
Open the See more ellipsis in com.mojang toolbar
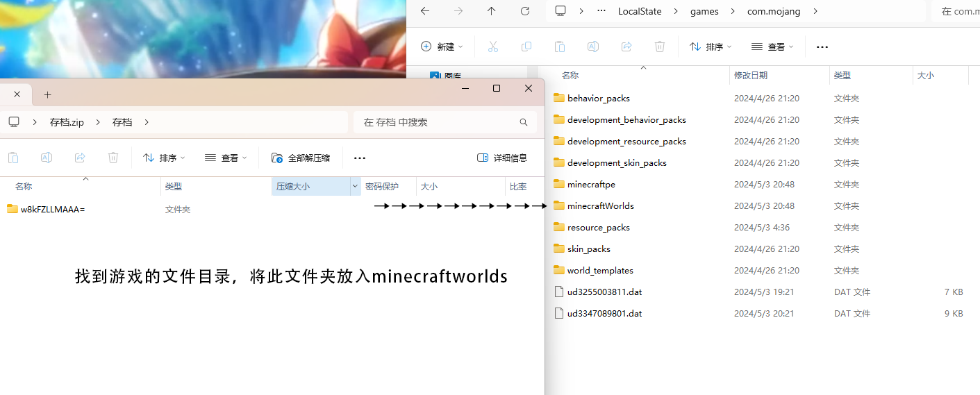[822, 47]
